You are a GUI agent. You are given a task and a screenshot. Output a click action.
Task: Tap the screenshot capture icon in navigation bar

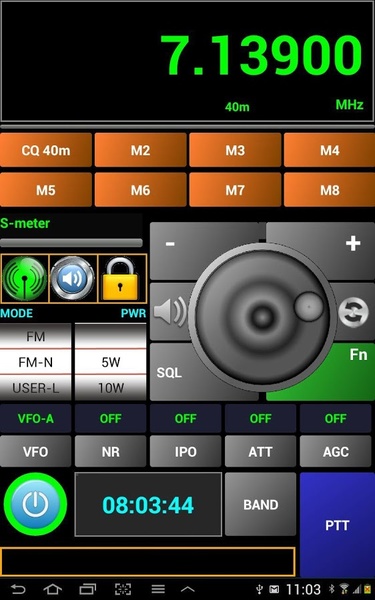click(x=123, y=589)
